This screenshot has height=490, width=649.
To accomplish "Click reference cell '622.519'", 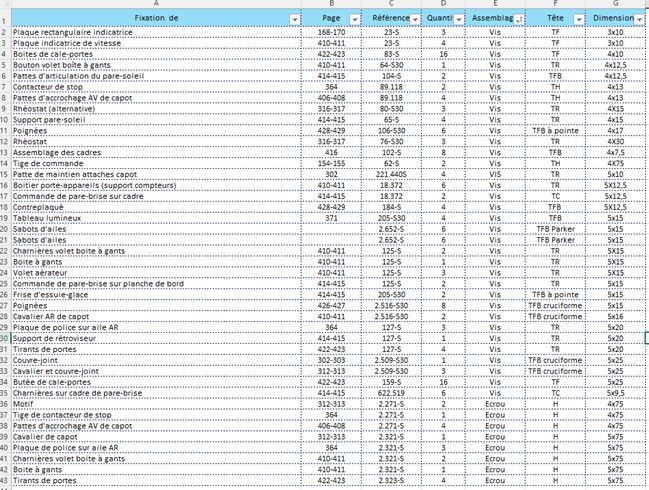I will point(392,393).
